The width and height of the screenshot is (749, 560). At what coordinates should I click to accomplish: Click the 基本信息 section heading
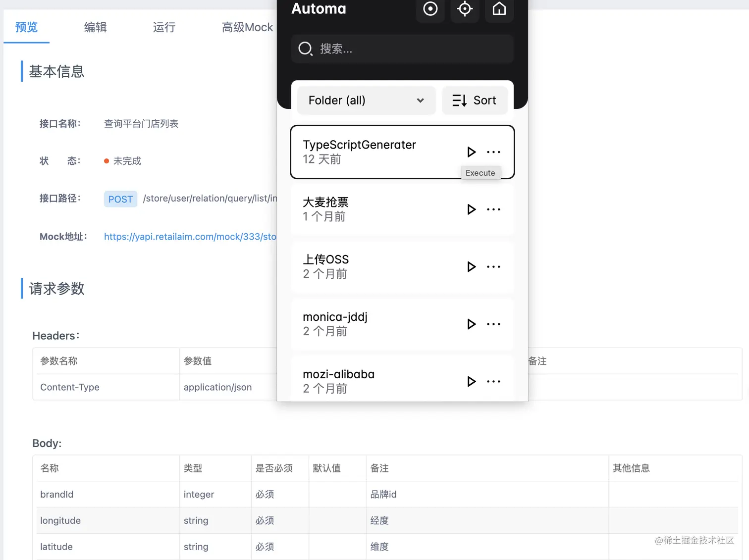coord(56,71)
